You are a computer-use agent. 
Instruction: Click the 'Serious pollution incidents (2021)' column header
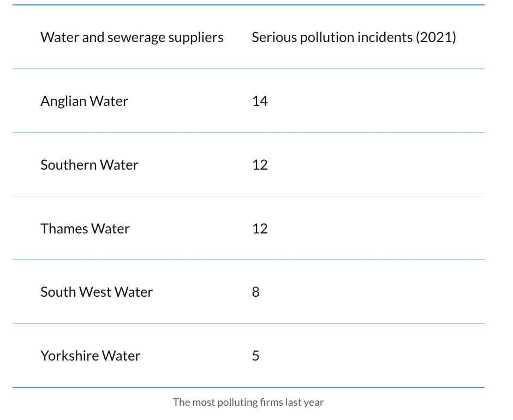point(354,38)
